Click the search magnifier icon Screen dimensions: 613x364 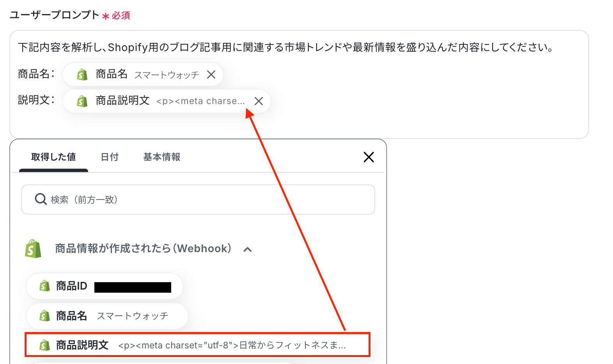click(41, 199)
